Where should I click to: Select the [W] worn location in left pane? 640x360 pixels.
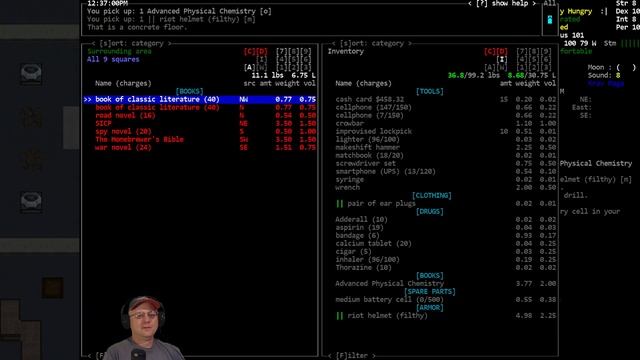tap(262, 67)
